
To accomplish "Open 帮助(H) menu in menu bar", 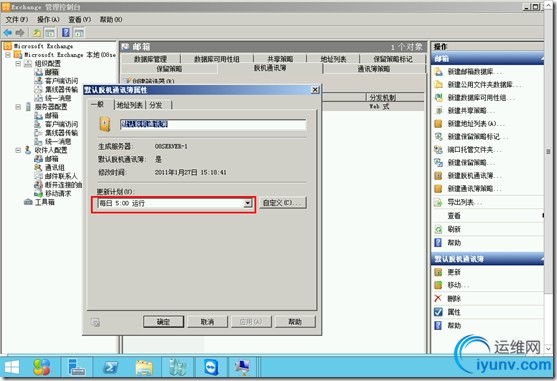I will [x=111, y=19].
